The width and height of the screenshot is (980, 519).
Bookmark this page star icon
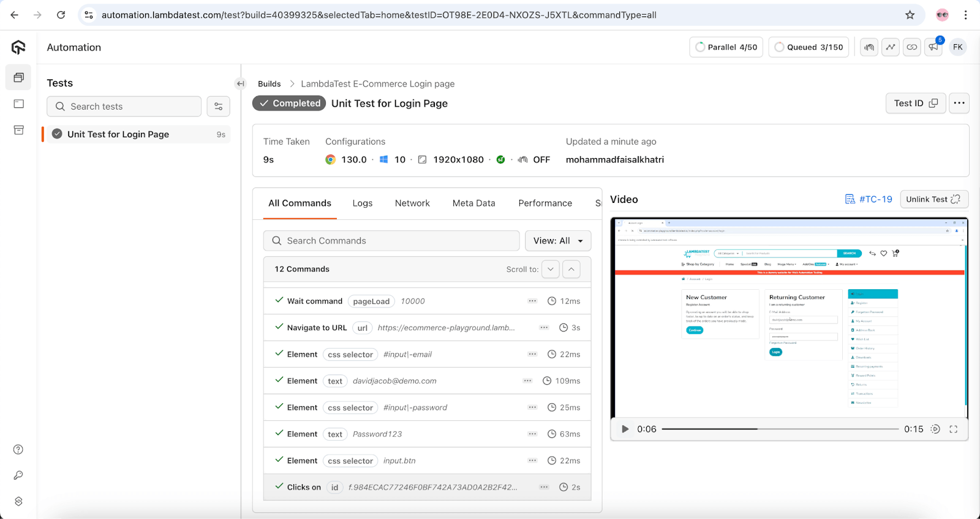point(910,15)
